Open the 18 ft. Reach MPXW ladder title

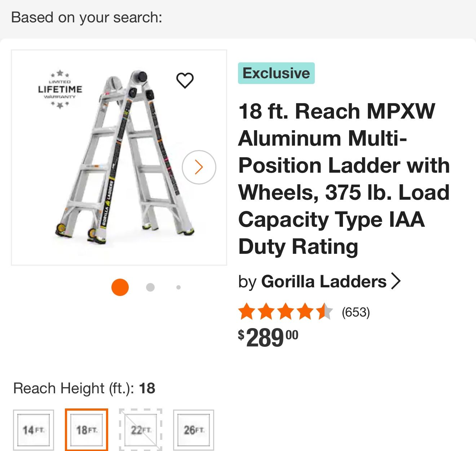(x=344, y=179)
